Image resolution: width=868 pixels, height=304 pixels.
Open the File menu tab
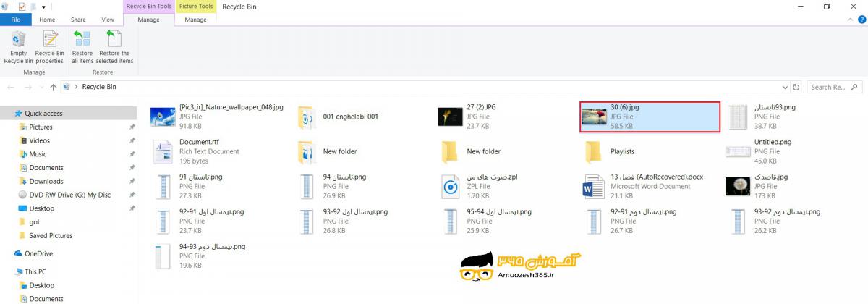pyautogui.click(x=15, y=20)
